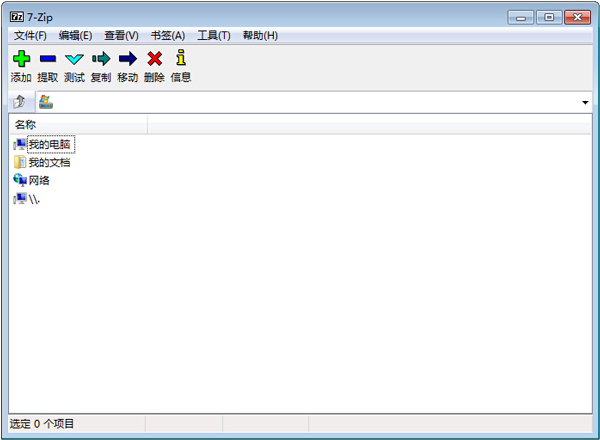Maximize the 7-Zip window
Image resolution: width=600 pixels, height=440 pixels.
(x=549, y=17)
